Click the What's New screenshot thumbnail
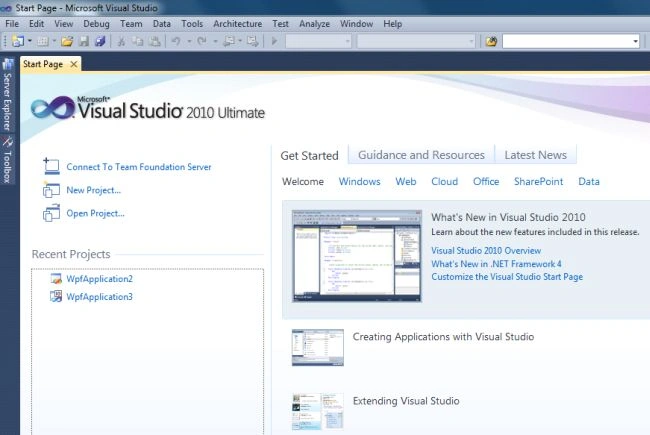This screenshot has width=650, height=435. (357, 255)
